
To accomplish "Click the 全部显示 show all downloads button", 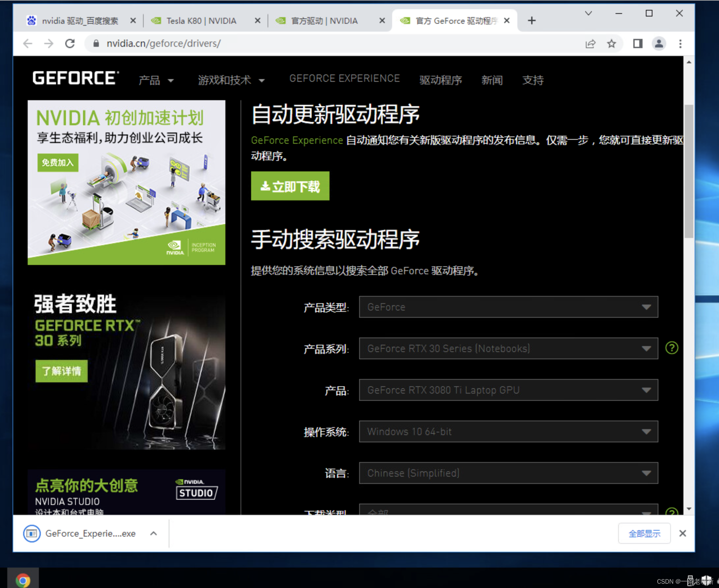I will (x=644, y=534).
